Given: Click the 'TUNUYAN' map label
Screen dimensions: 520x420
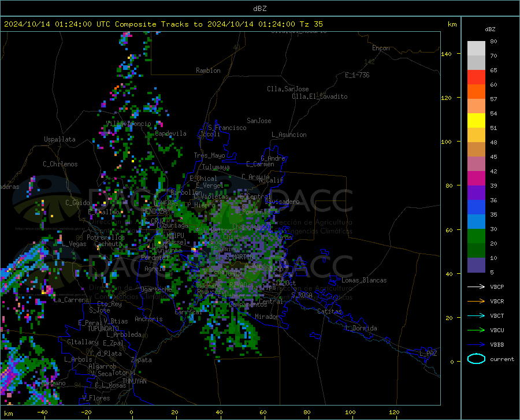Looking at the screenshot, I should [x=134, y=381].
